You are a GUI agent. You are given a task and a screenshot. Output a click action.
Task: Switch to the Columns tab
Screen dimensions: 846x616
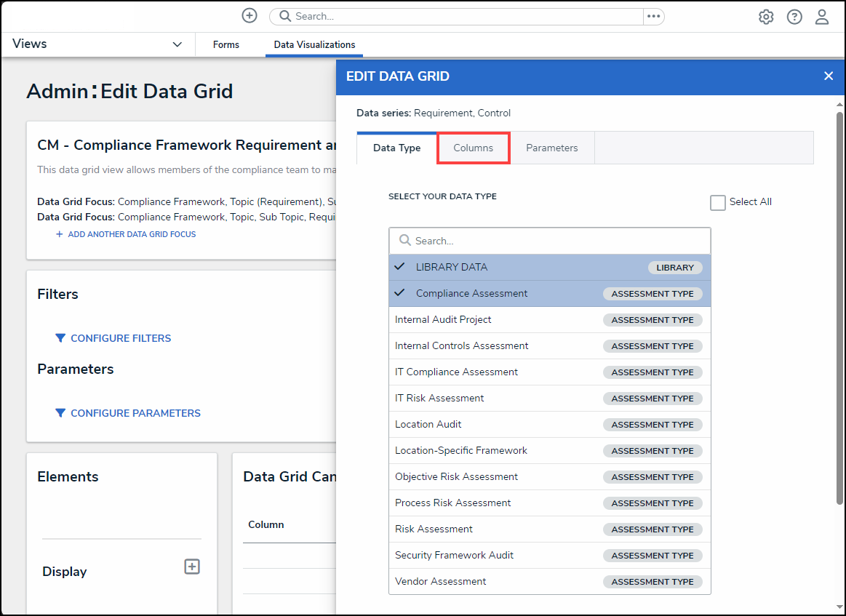473,148
